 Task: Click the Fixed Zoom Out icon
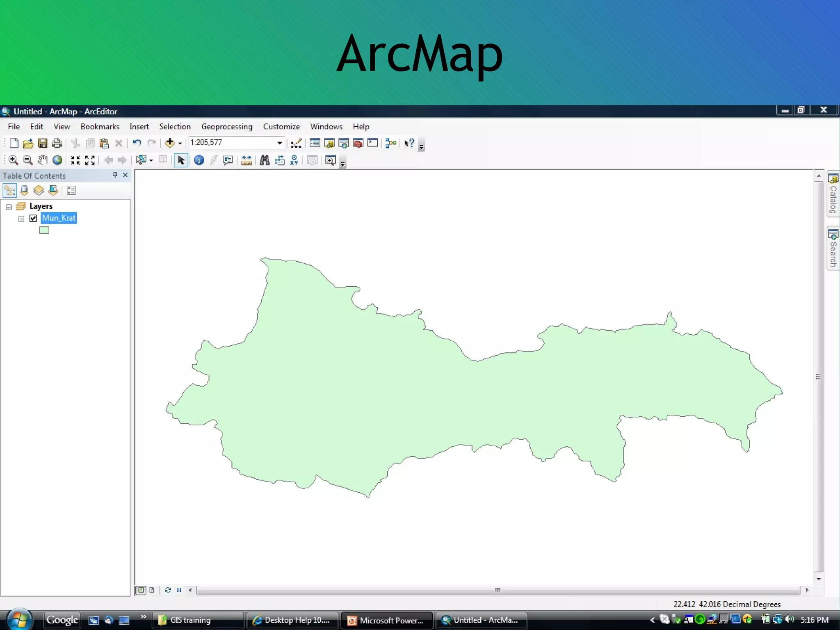click(x=90, y=160)
